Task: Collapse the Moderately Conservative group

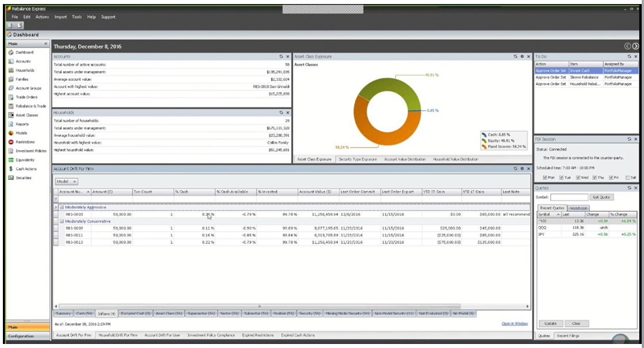Action: pos(62,221)
